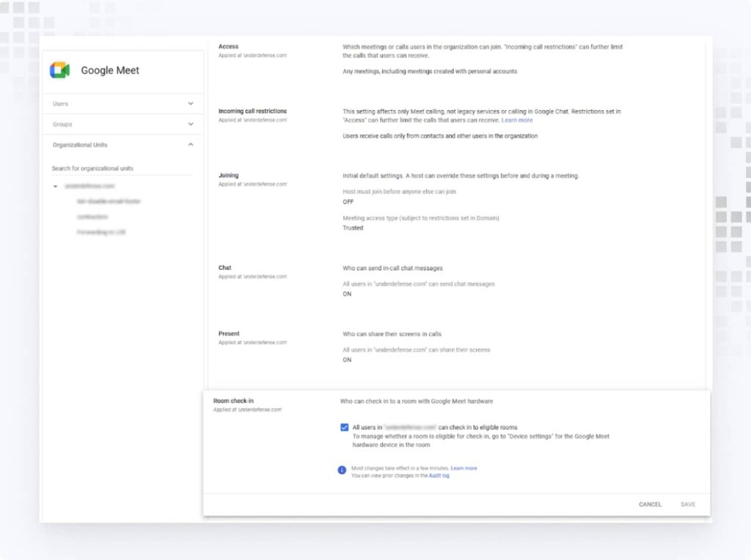
Task: Select the blurred root domain organizational unit
Action: (89, 185)
